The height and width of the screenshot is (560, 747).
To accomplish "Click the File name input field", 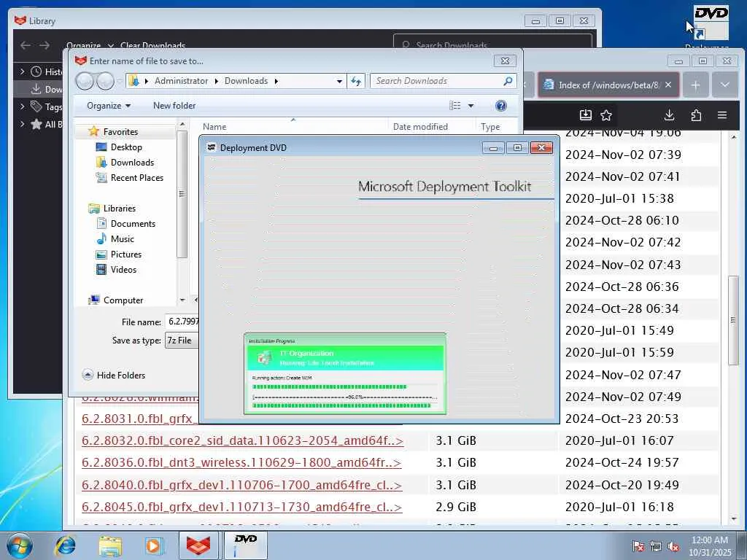I will [182, 322].
